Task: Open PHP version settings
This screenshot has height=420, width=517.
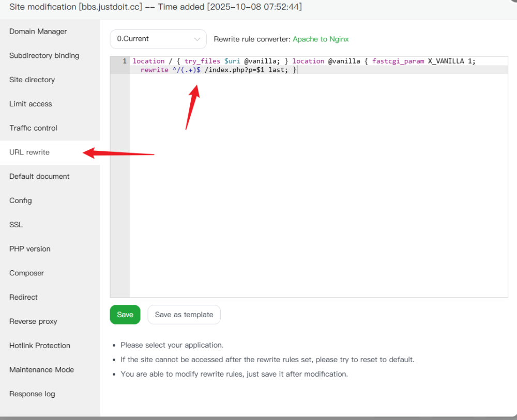Action: [x=30, y=249]
